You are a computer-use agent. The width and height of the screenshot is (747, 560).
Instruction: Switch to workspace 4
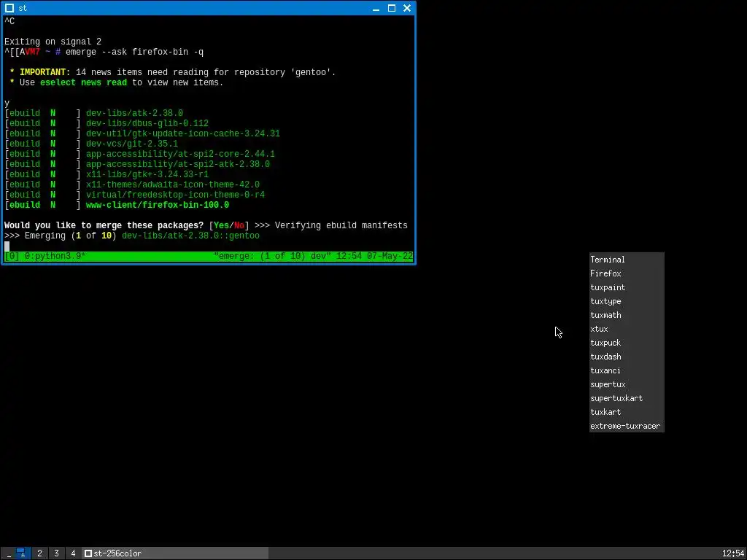pyautogui.click(x=73, y=553)
